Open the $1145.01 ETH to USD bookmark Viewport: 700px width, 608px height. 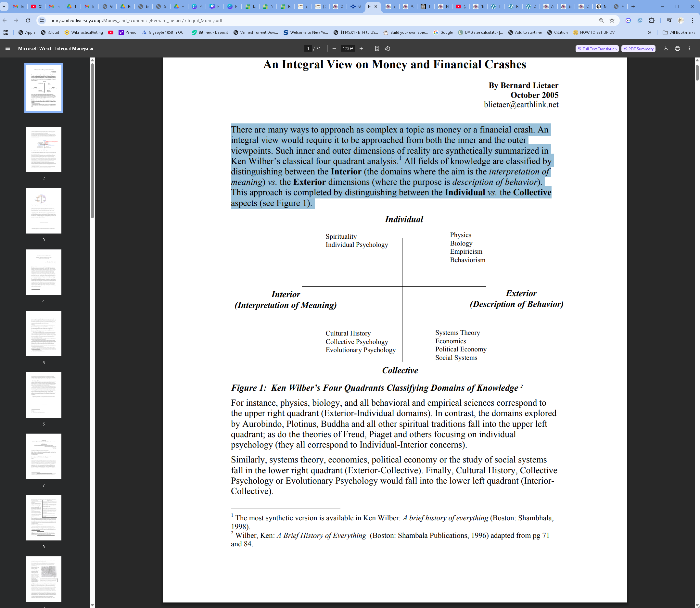(356, 32)
